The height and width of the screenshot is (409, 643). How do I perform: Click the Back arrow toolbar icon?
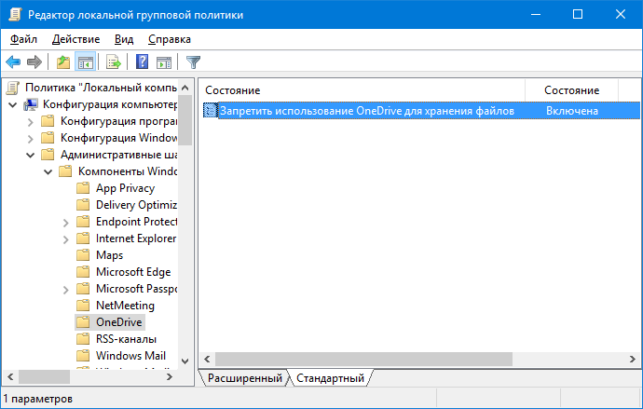[13, 62]
